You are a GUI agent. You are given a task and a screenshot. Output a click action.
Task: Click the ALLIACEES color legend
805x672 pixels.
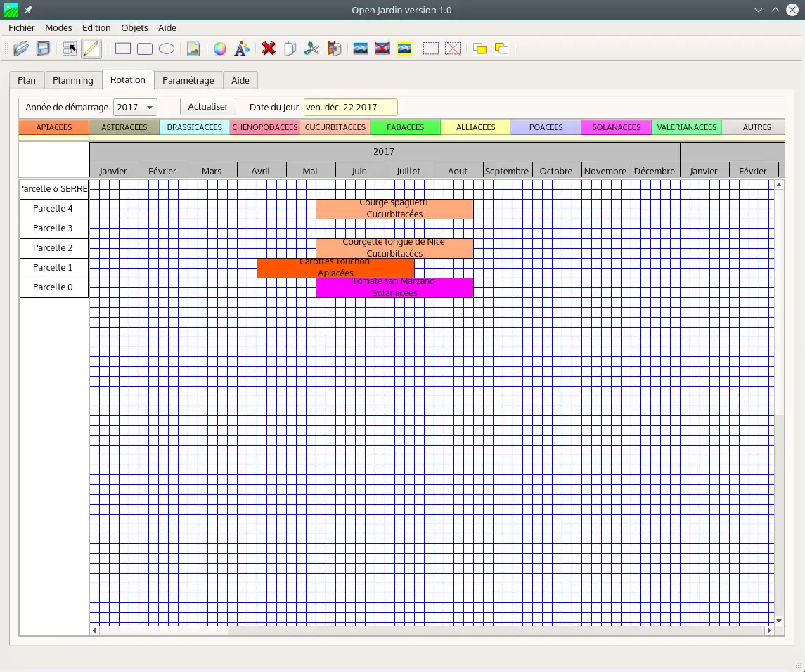pyautogui.click(x=476, y=127)
